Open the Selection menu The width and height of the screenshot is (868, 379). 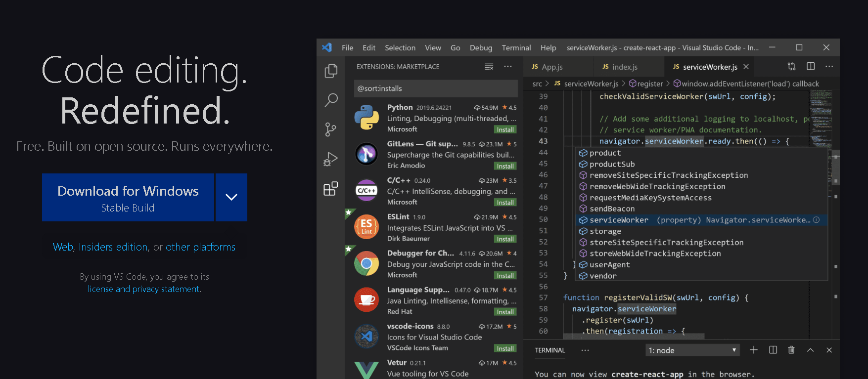[x=400, y=48]
